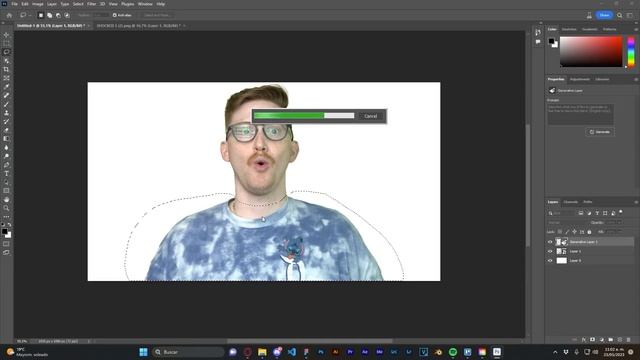Pick a color in the red color field
The height and width of the screenshot is (360, 640).
591,52
